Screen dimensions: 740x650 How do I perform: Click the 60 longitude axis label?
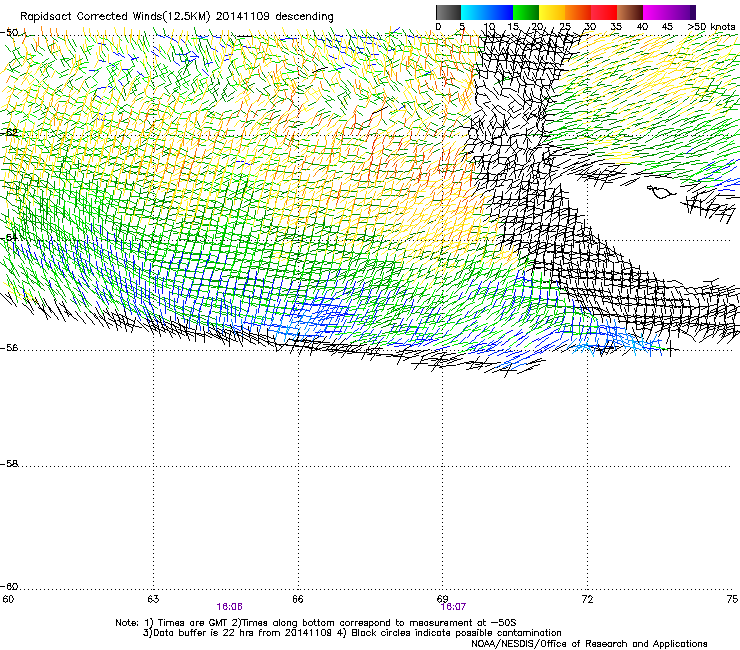click(x=8, y=599)
